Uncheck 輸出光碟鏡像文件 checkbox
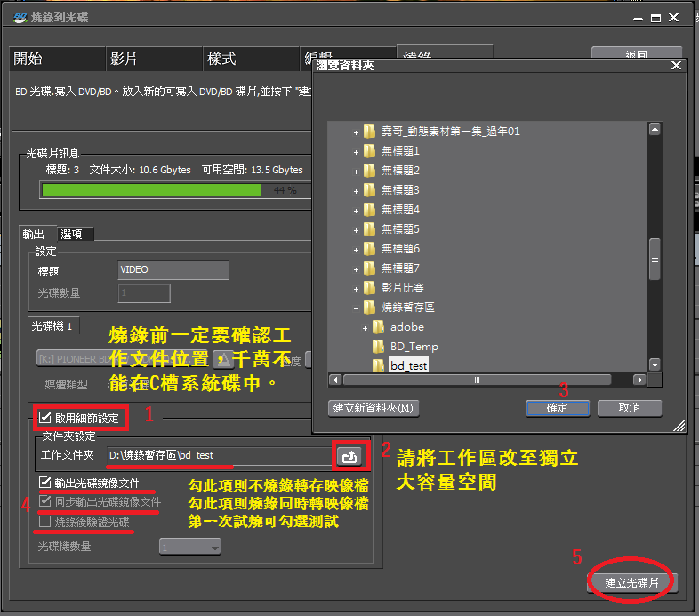 pyautogui.click(x=45, y=482)
